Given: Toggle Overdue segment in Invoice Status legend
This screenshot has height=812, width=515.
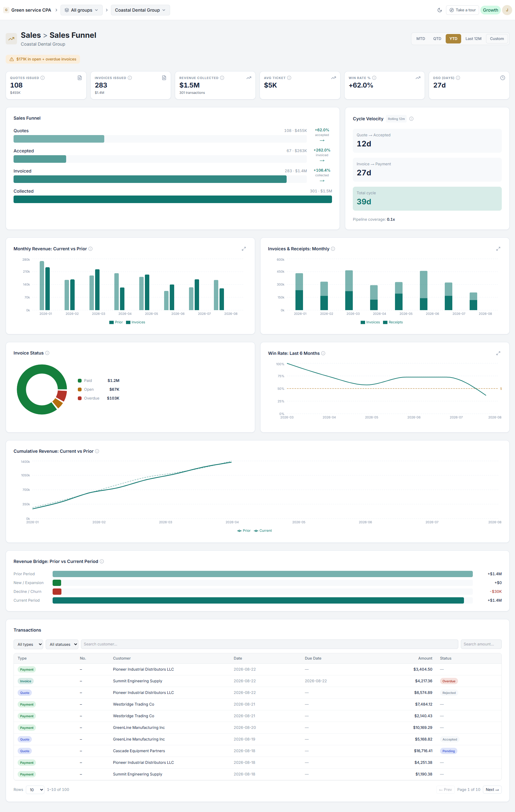Looking at the screenshot, I should pos(89,398).
